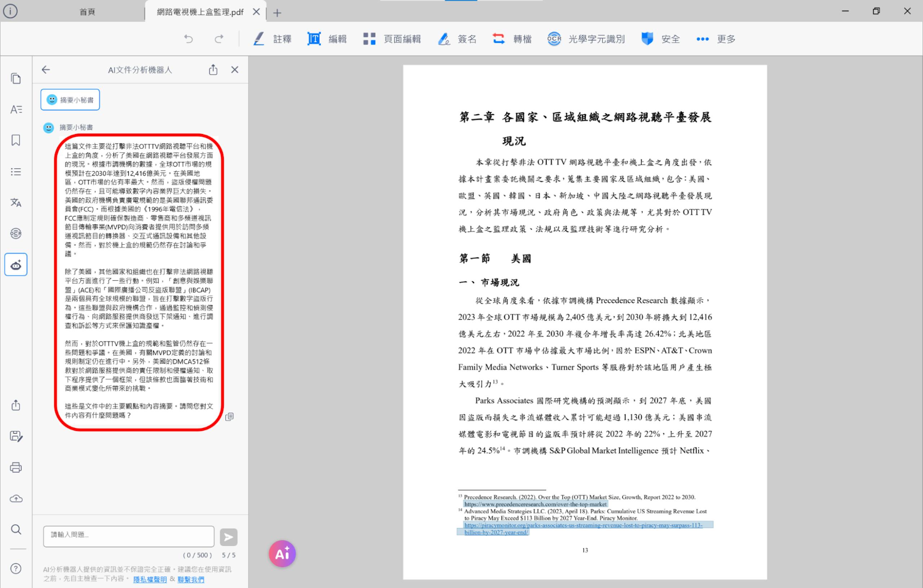The height and width of the screenshot is (588, 923).
Task: Click the 請輸入問題 input field
Action: 129,536
